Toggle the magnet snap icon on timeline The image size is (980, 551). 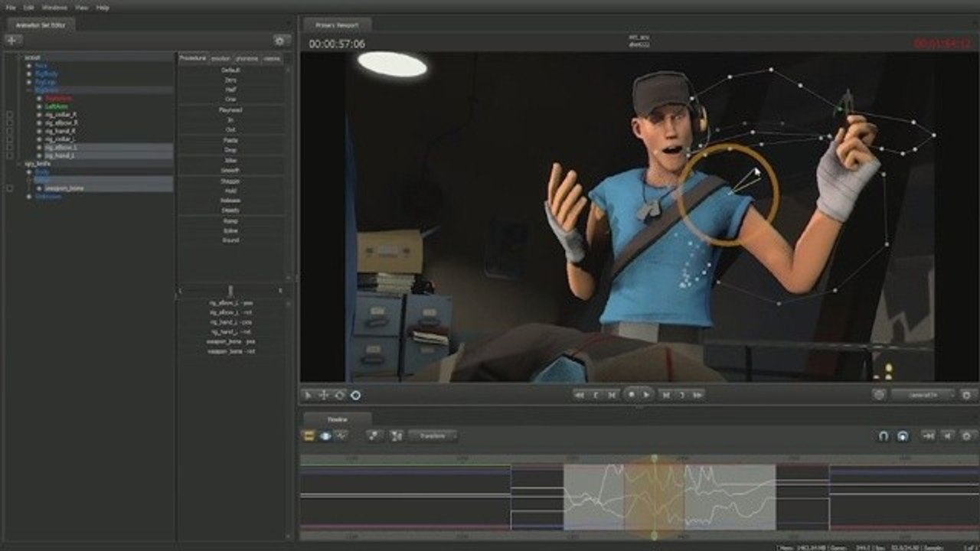[x=883, y=435]
